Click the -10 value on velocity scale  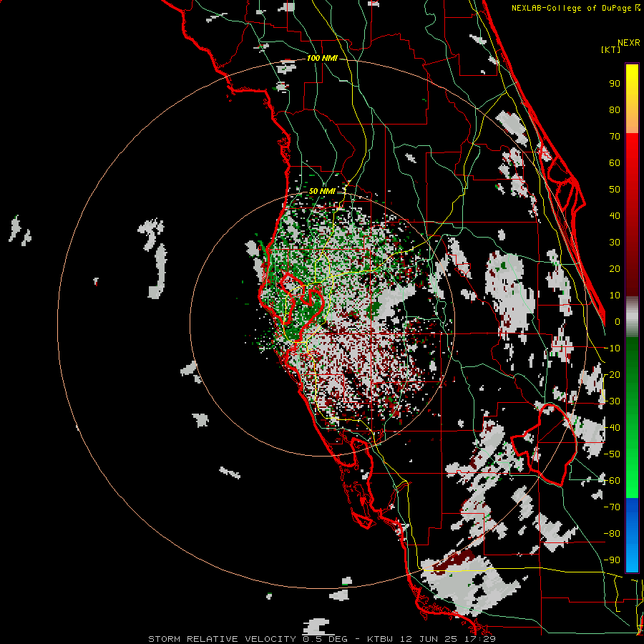612,348
